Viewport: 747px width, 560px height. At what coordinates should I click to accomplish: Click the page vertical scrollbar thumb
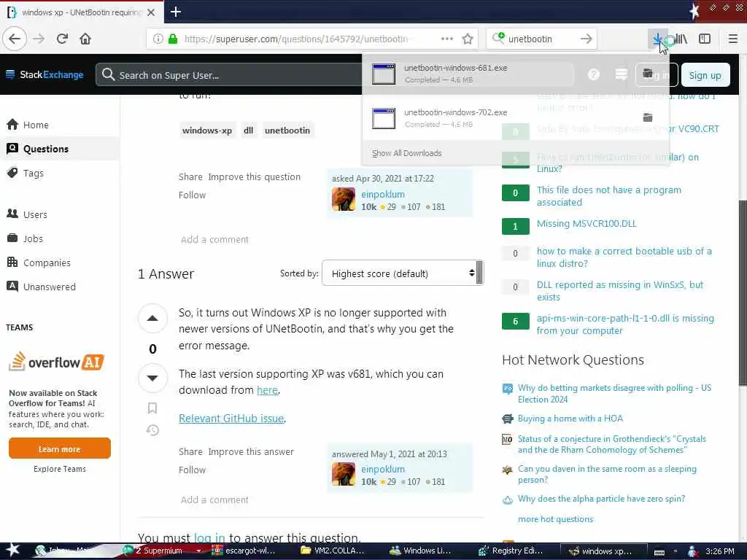(742, 293)
